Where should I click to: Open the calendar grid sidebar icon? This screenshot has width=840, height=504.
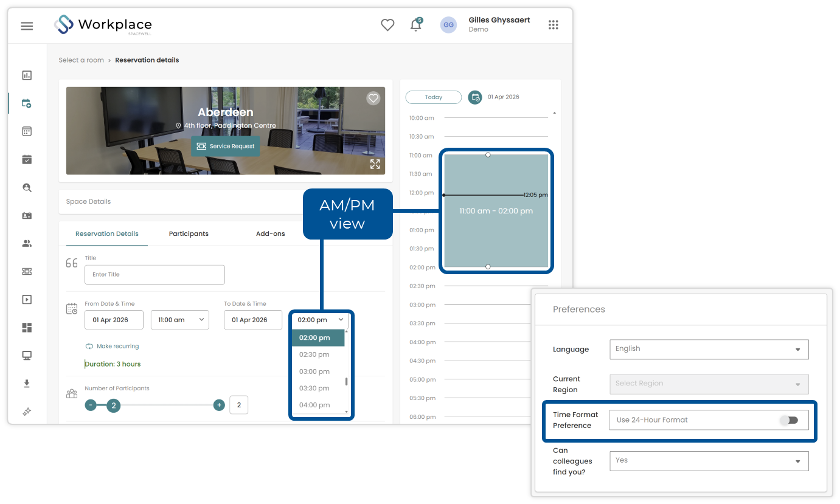pos(27,131)
